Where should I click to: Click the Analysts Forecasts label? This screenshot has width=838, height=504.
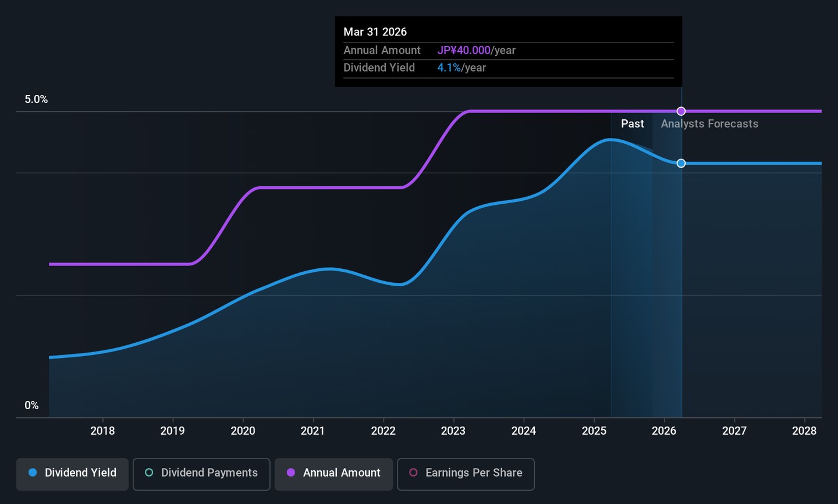tap(709, 124)
